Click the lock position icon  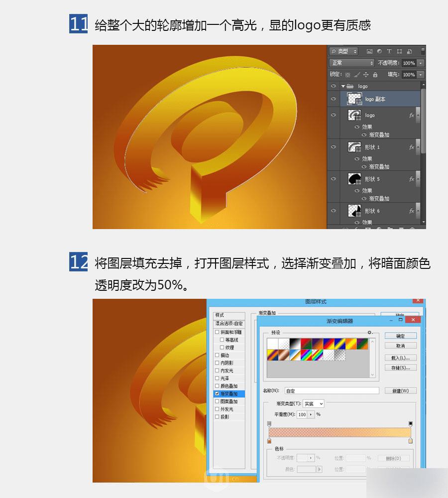(x=366, y=75)
